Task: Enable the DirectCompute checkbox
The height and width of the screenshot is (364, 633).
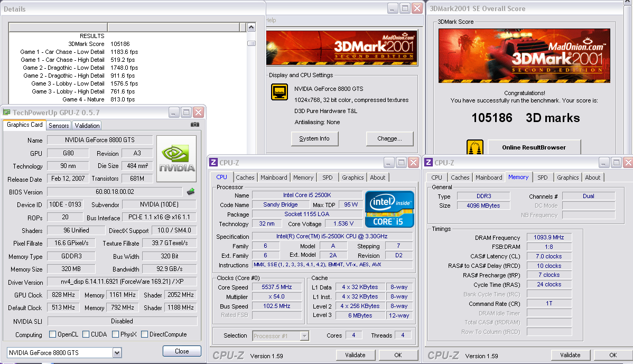Action: [145, 334]
